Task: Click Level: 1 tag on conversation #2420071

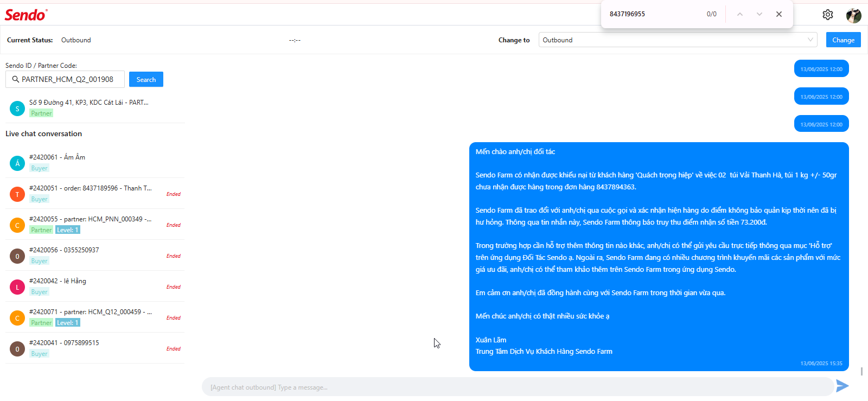Action: coord(68,323)
